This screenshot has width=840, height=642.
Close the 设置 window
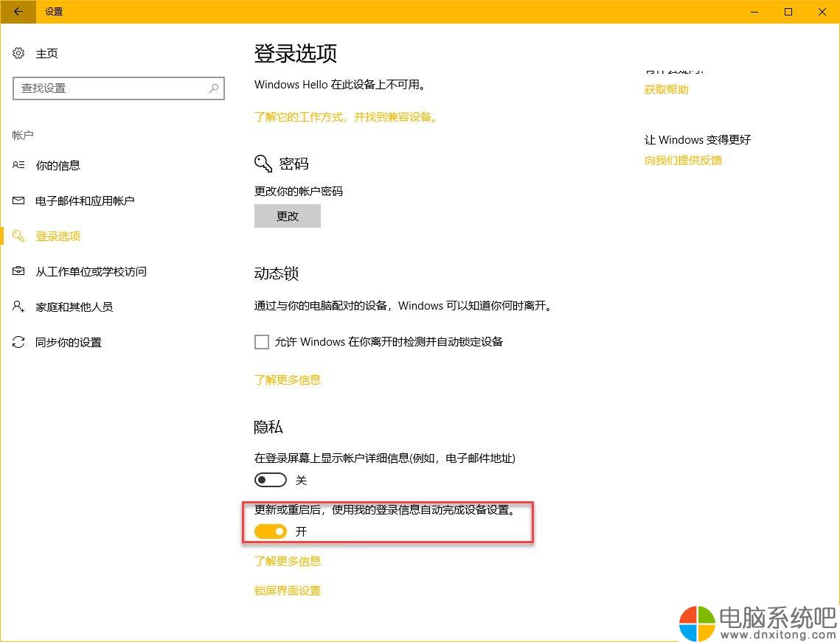pos(822,11)
